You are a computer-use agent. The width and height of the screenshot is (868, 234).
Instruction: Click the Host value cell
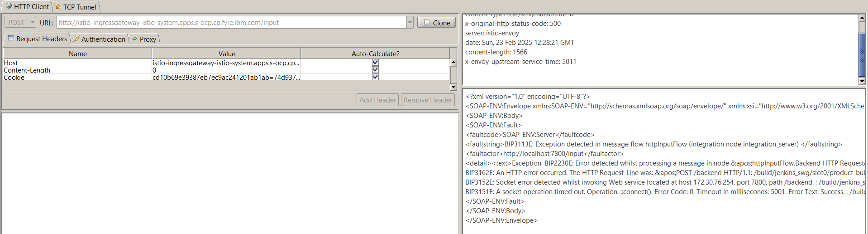point(226,63)
